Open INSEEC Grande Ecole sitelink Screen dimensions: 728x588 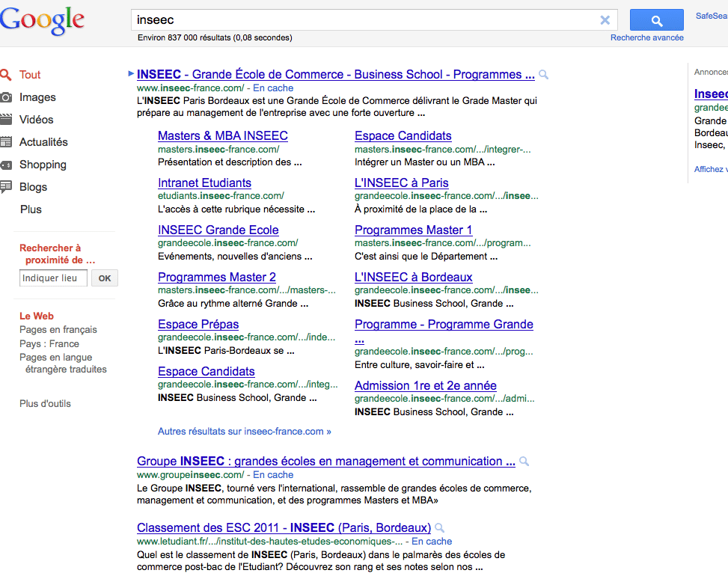click(218, 230)
